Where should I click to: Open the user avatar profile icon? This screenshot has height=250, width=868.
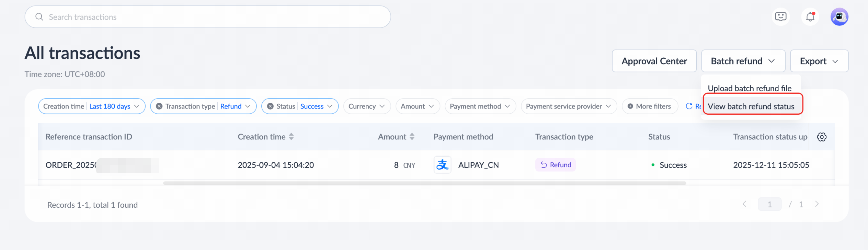(x=840, y=17)
